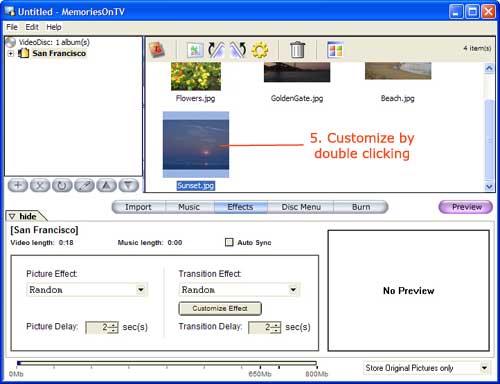The width and height of the screenshot is (500, 384).
Task: Click the Video length: 0:18 text
Action: (42, 243)
